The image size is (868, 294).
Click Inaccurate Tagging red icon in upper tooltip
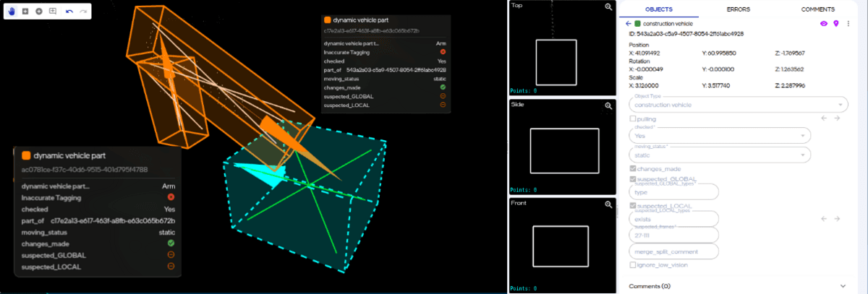coord(443,52)
